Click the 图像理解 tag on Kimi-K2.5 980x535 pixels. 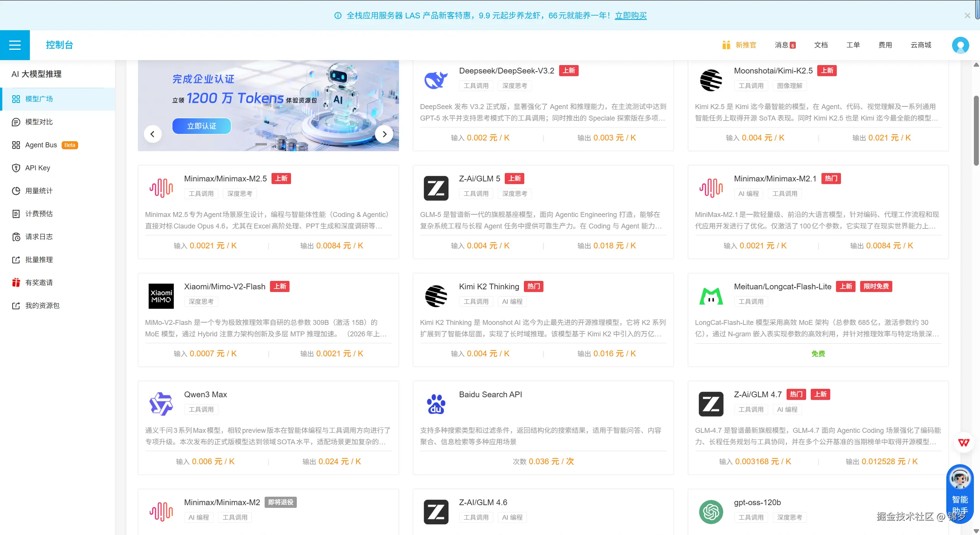point(789,86)
